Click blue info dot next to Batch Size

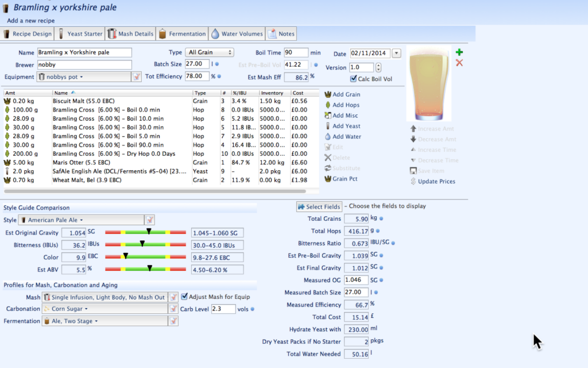click(x=217, y=64)
